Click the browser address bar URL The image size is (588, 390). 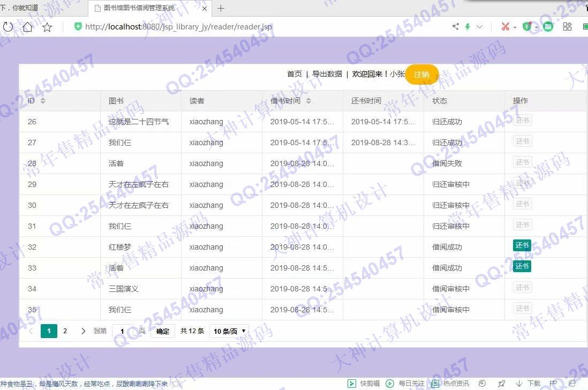click(178, 27)
